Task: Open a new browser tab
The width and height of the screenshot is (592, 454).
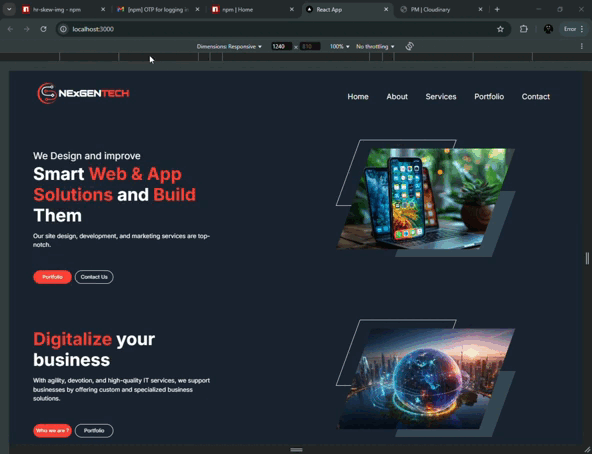Action: pyautogui.click(x=497, y=9)
